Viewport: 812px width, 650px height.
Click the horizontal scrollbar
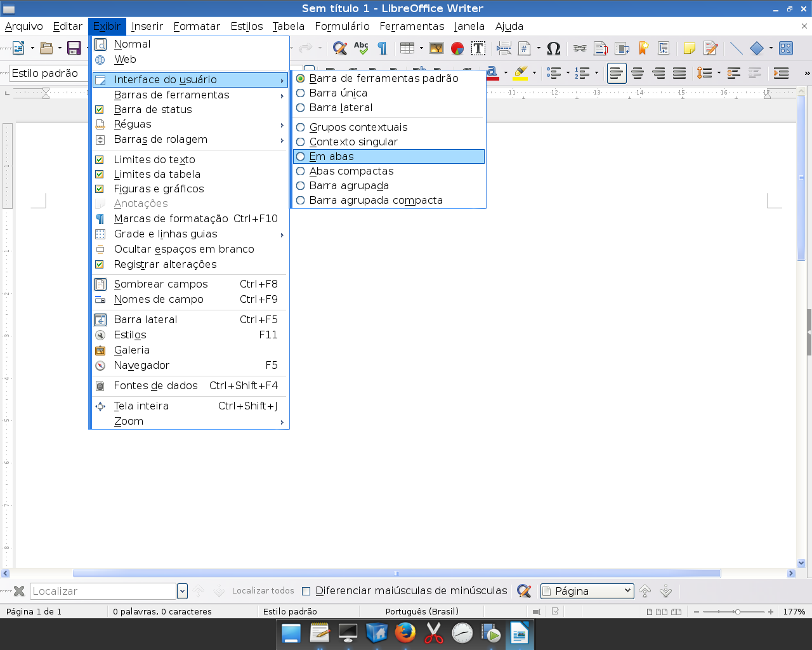pos(396,573)
